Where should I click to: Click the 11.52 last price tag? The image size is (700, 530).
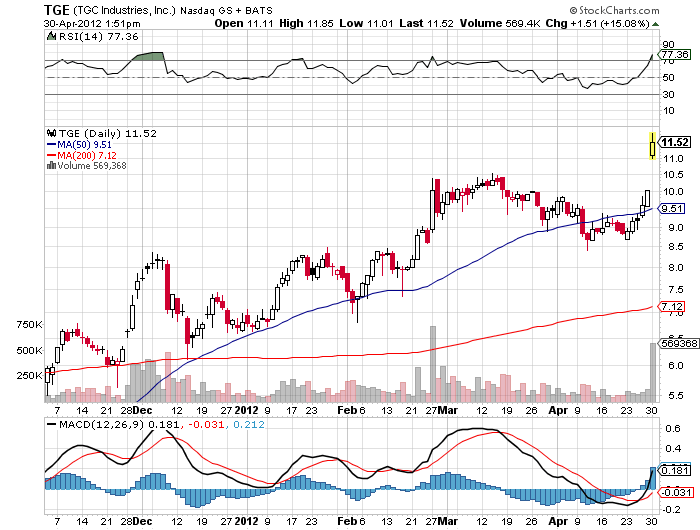(675, 142)
